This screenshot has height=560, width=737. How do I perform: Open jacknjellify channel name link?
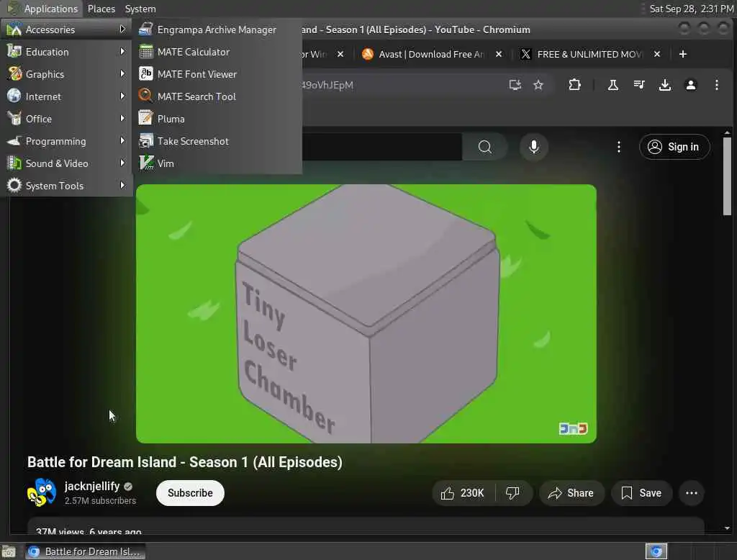tap(92, 486)
